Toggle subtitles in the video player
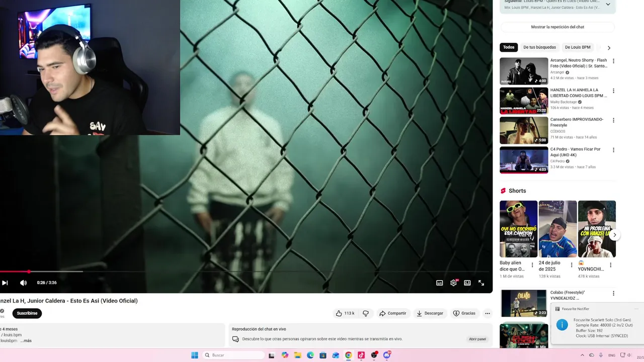Image resolution: width=644 pixels, height=362 pixels. (439, 283)
